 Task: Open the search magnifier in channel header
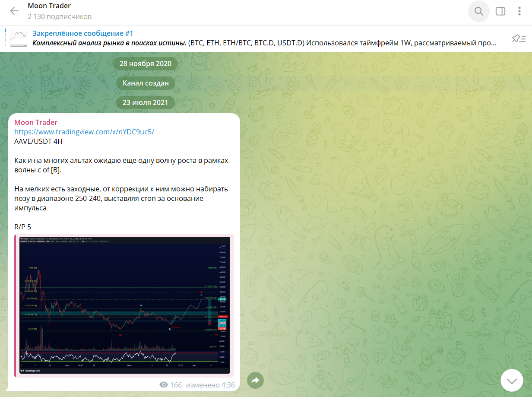479,11
